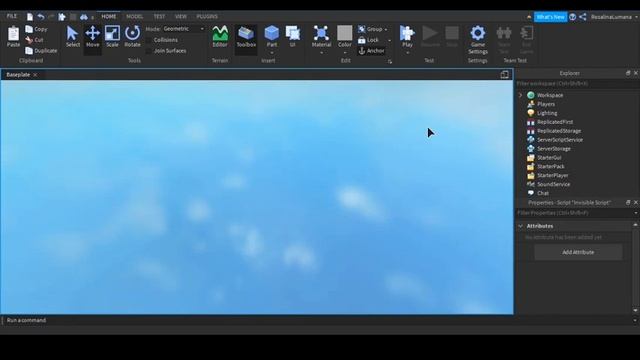Screen dimensions: 640x360
Task: Open the Material manager icon
Action: (321, 33)
